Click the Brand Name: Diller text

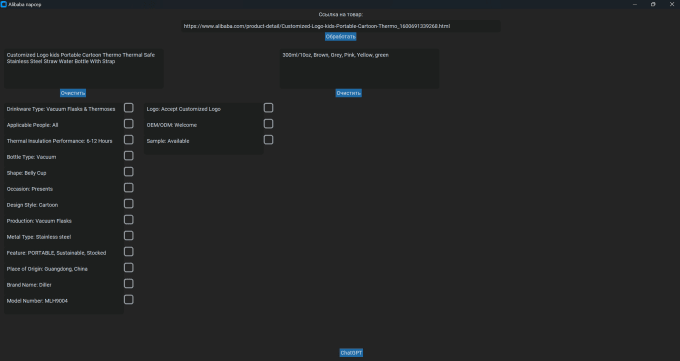click(29, 285)
